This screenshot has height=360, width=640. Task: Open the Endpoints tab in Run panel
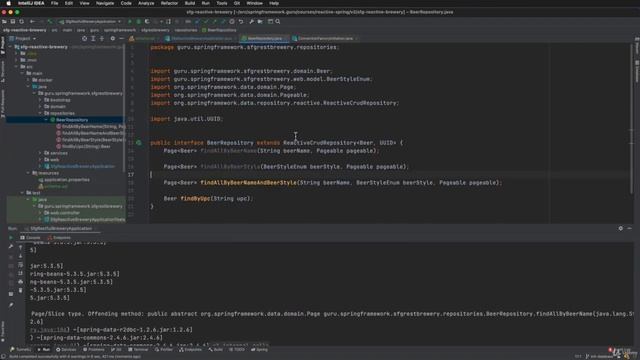click(x=59, y=238)
